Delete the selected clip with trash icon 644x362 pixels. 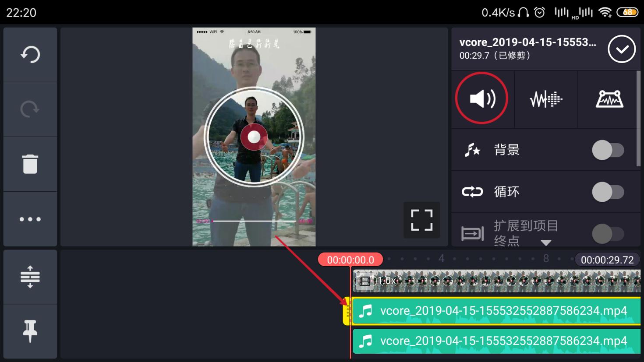click(x=30, y=164)
